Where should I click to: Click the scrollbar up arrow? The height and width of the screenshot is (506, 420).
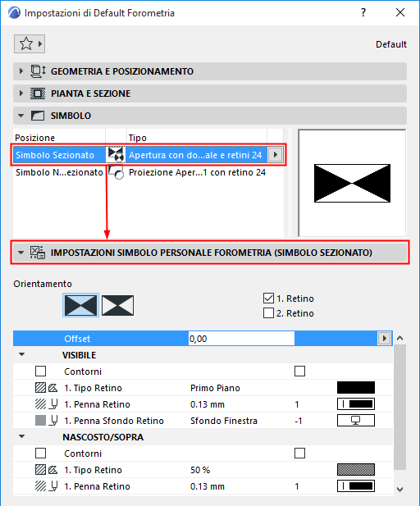tap(400, 338)
